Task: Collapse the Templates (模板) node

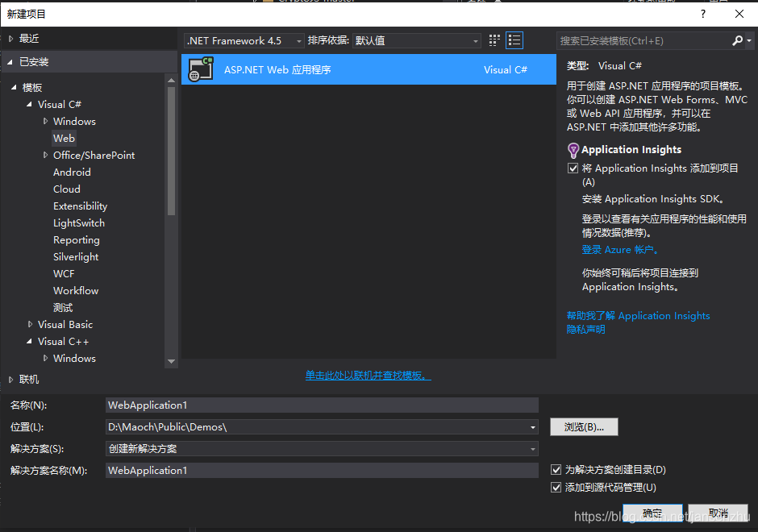Action: 14,88
